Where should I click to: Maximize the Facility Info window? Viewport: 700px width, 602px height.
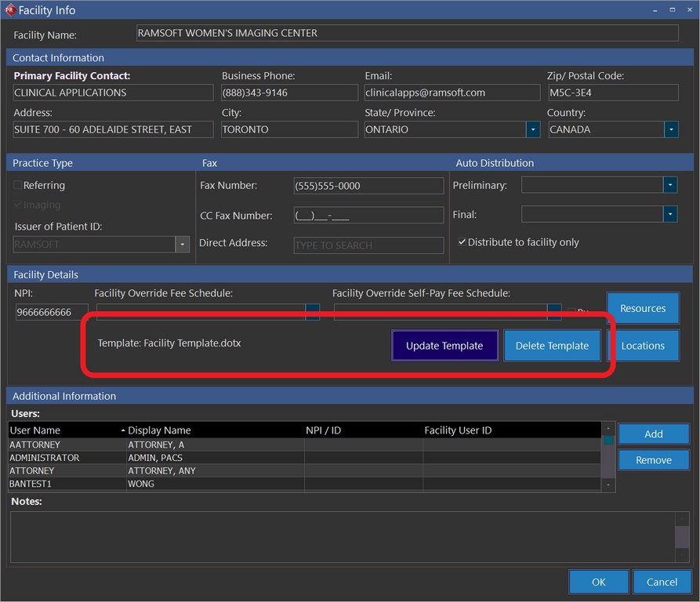coord(672,9)
